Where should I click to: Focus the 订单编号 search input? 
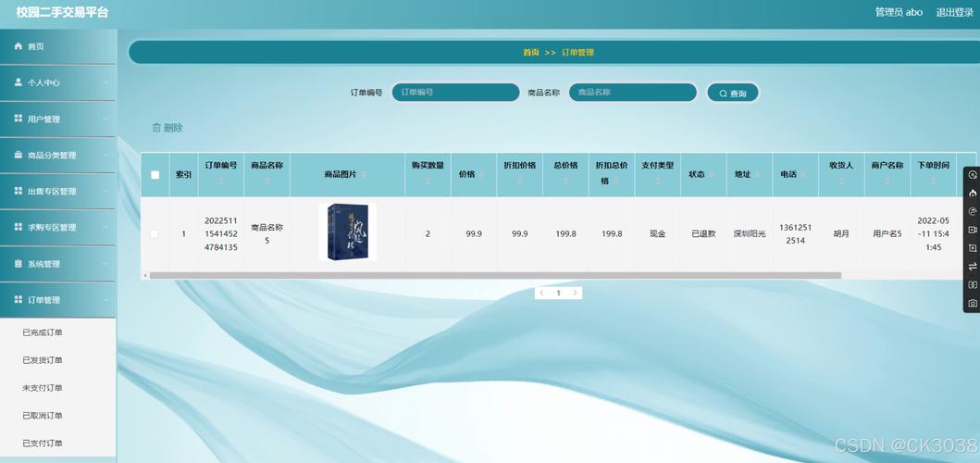pyautogui.click(x=455, y=93)
